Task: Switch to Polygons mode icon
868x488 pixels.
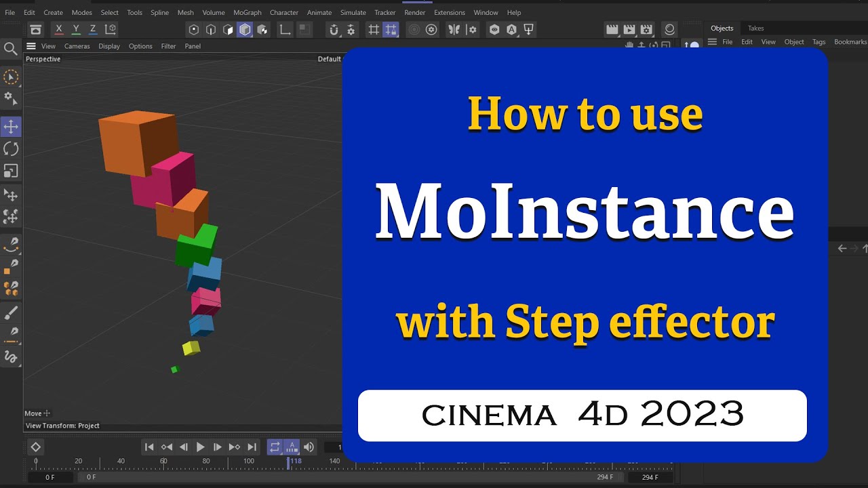Action: point(228,29)
